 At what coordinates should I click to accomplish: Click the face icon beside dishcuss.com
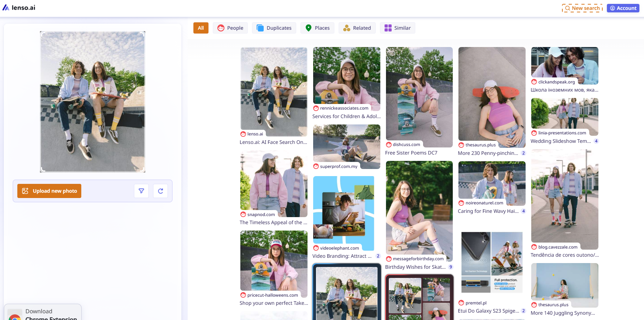(x=389, y=145)
